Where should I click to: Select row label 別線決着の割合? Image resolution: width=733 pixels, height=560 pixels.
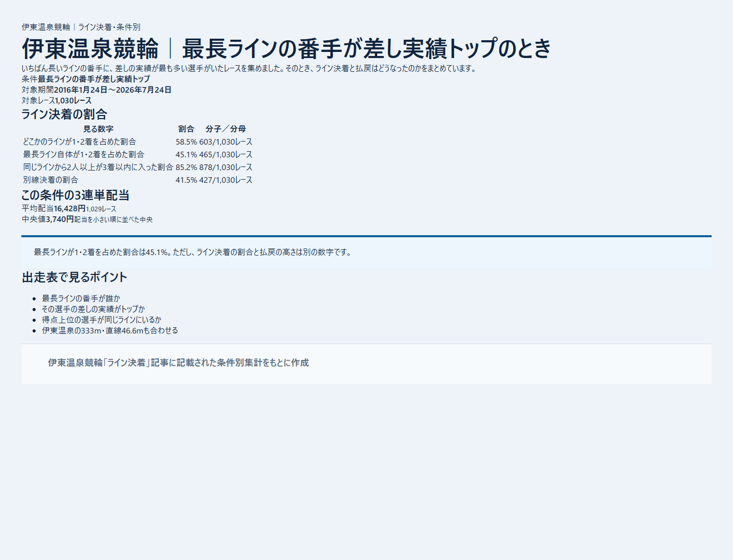tap(50, 180)
